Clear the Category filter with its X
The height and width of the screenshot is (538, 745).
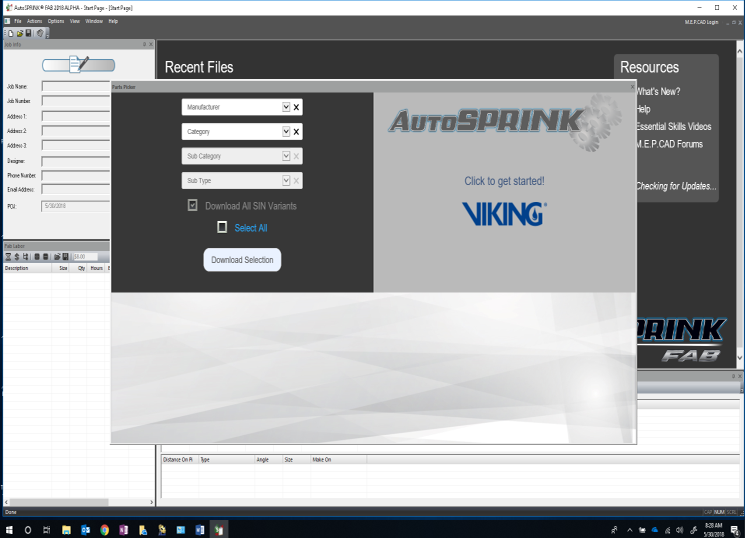pos(296,132)
